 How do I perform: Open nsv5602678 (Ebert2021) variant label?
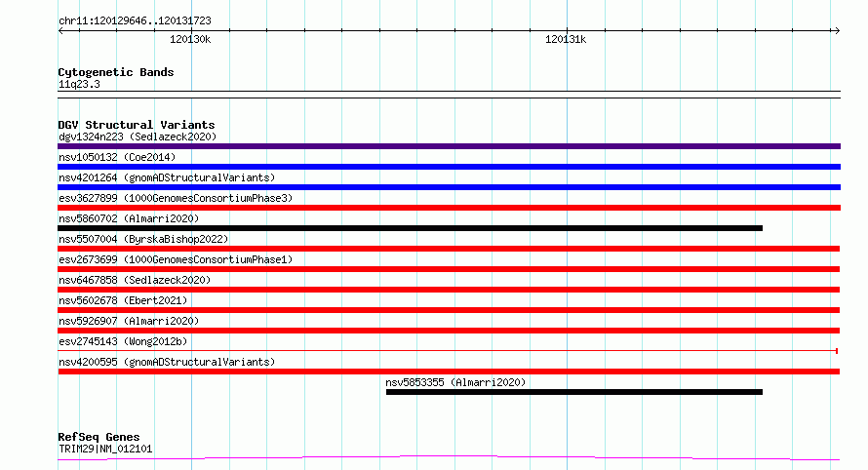click(123, 300)
